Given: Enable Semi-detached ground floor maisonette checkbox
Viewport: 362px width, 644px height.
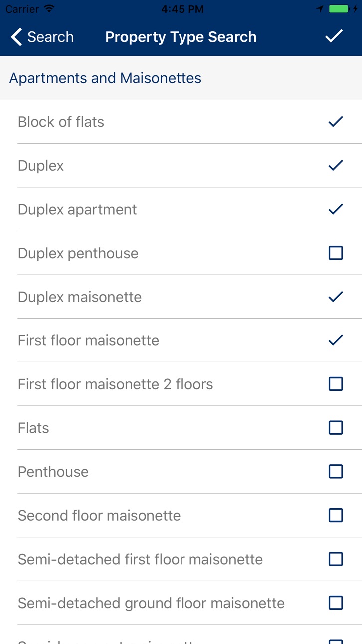Looking at the screenshot, I should click(336, 603).
